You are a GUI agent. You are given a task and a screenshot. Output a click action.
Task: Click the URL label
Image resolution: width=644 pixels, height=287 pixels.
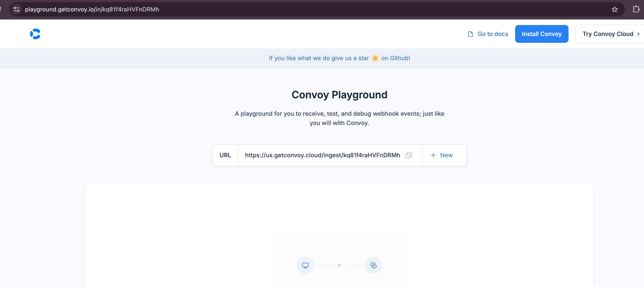click(x=225, y=155)
